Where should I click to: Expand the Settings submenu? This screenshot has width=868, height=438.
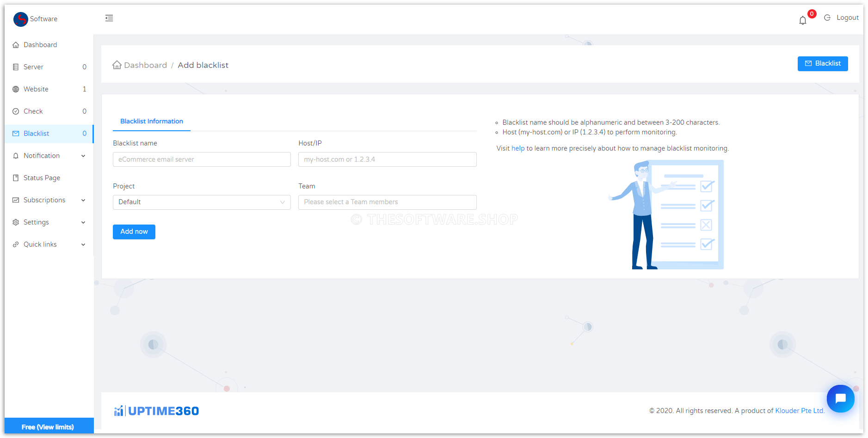tap(83, 222)
